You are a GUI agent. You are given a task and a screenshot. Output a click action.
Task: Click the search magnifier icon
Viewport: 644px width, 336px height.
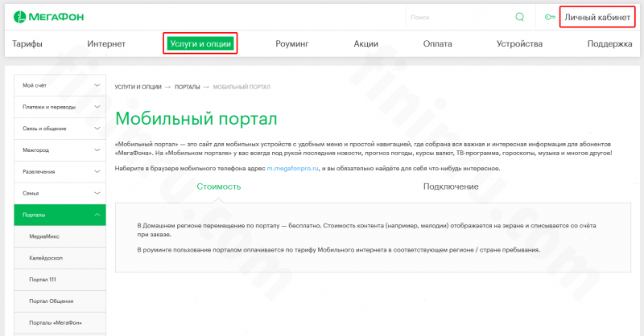point(519,17)
